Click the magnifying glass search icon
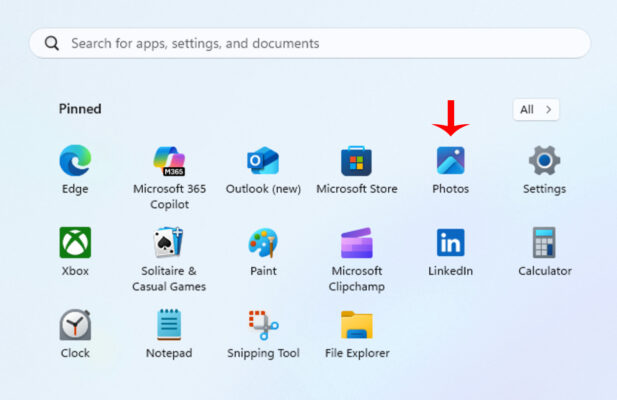Image resolution: width=617 pixels, height=400 pixels. coord(52,44)
